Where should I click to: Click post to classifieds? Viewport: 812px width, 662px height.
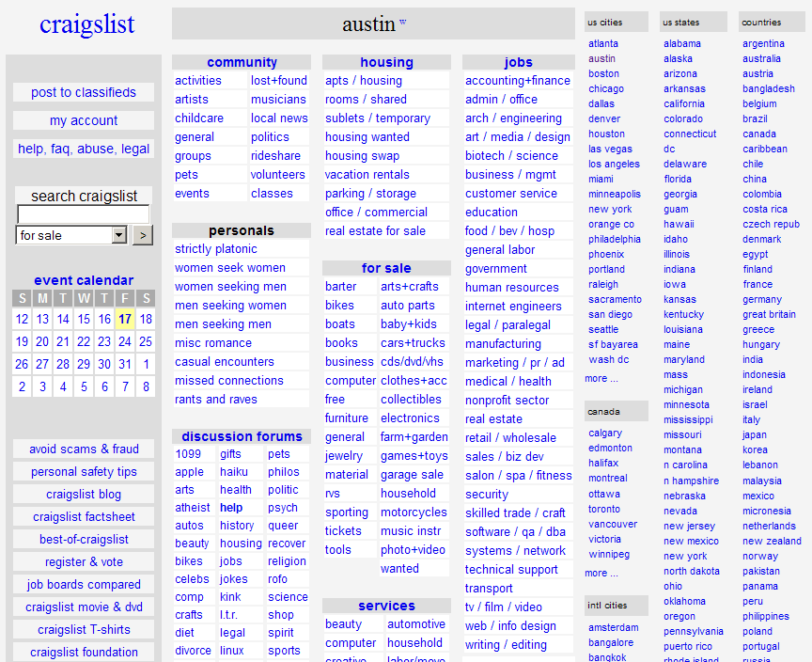[x=84, y=92]
